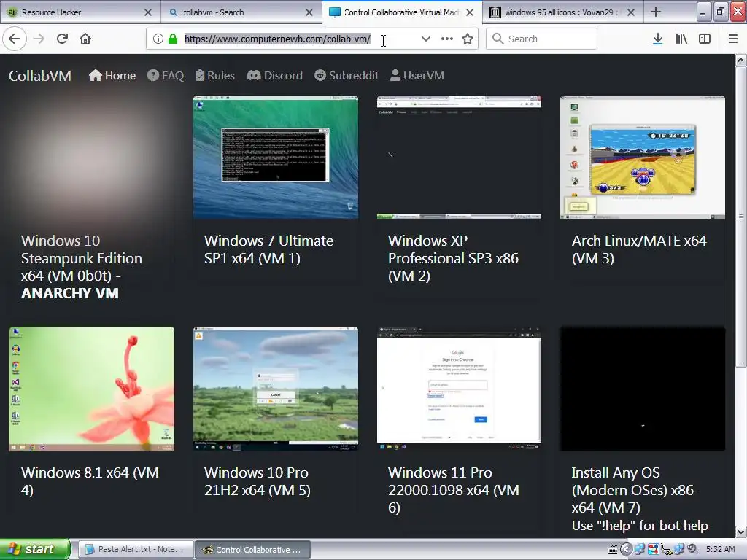Screen dimensions: 747x560
Task: Click the 'ANARCHY VM' title text
Action: click(x=69, y=293)
